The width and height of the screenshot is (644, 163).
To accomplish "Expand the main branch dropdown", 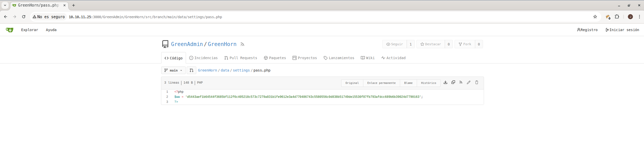I will (x=173, y=70).
